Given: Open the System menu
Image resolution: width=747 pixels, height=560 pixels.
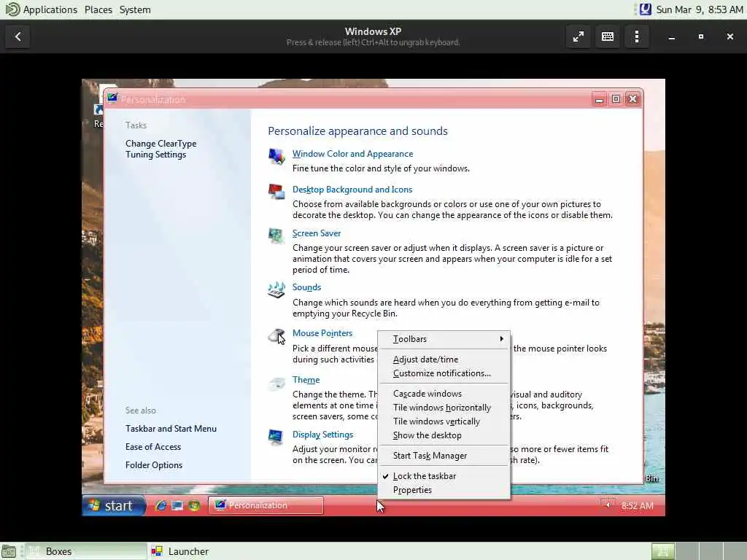Looking at the screenshot, I should (x=135, y=9).
